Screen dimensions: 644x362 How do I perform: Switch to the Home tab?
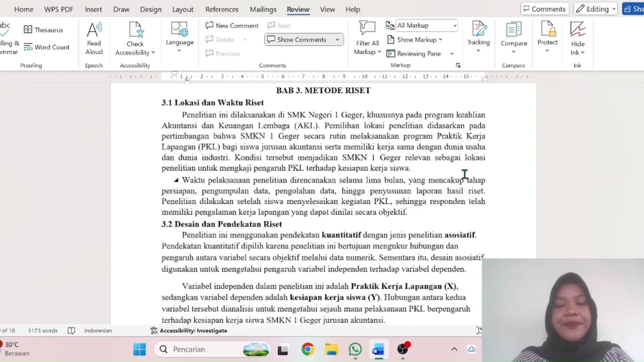pyautogui.click(x=24, y=9)
